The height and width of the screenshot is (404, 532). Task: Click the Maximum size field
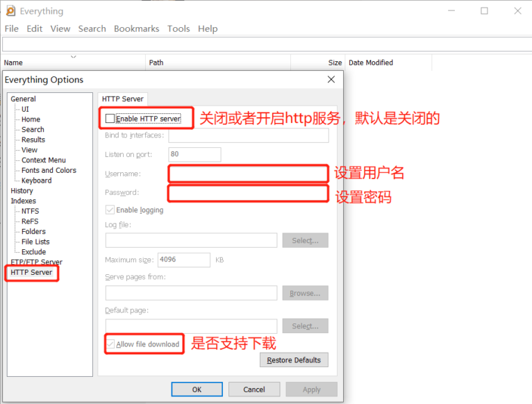[183, 260]
